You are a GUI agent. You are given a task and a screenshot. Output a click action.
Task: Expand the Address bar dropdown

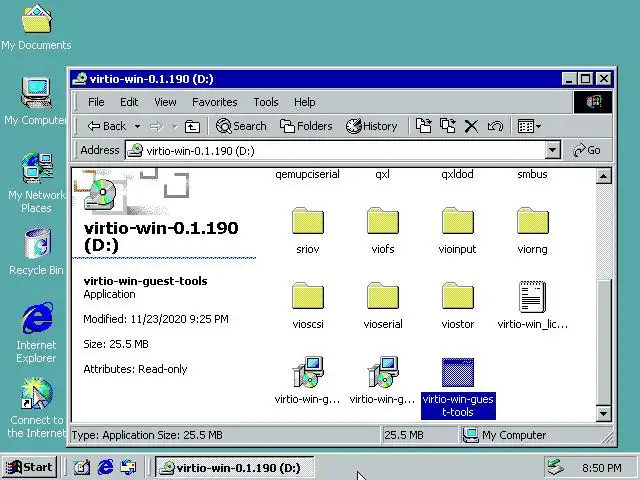pyautogui.click(x=552, y=151)
